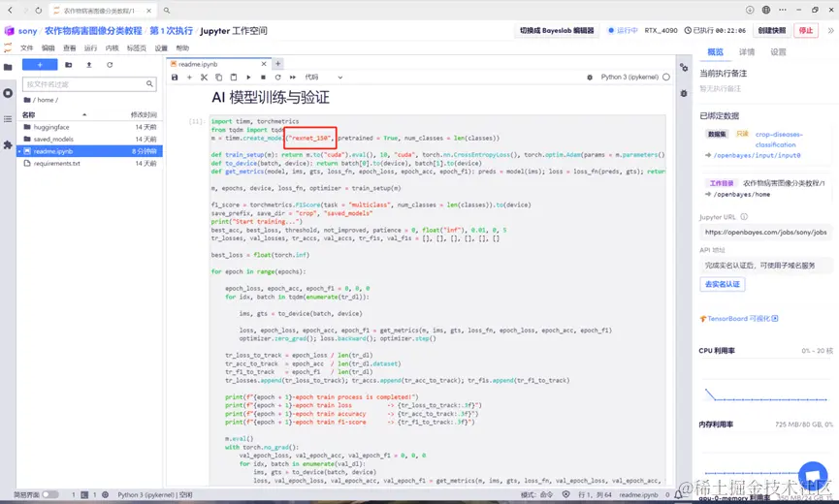This screenshot has height=504, width=839.
Task: Click the 创建快照 button
Action: tap(771, 30)
